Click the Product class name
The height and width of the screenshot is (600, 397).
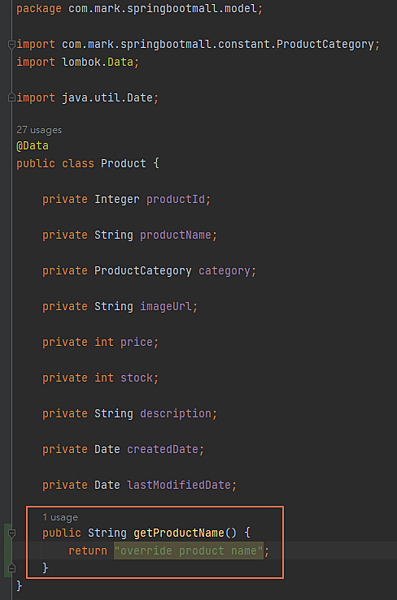pos(123,163)
